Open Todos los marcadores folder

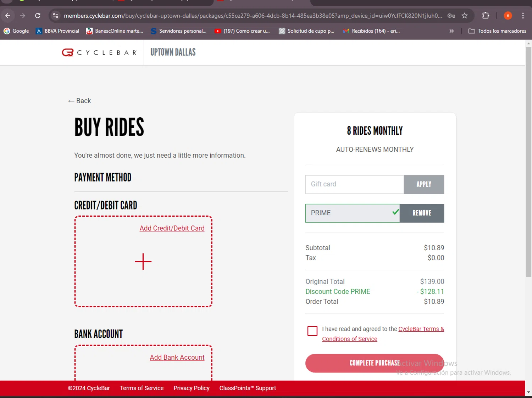point(497,31)
